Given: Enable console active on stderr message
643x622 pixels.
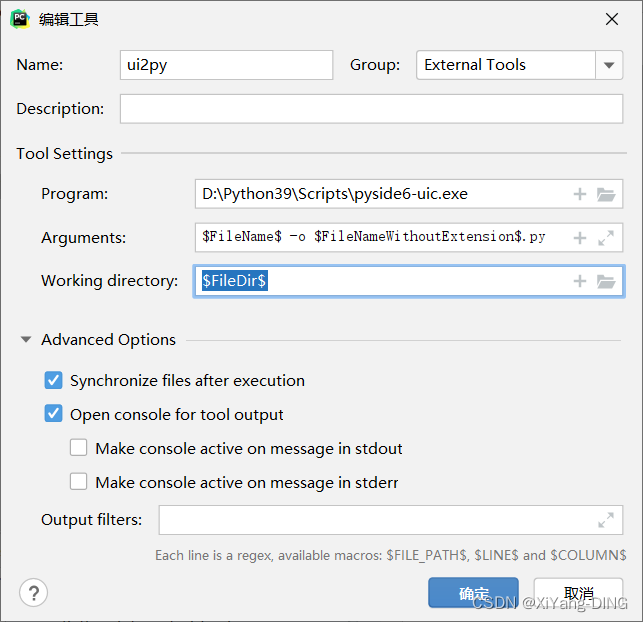Looking at the screenshot, I should pos(79,482).
